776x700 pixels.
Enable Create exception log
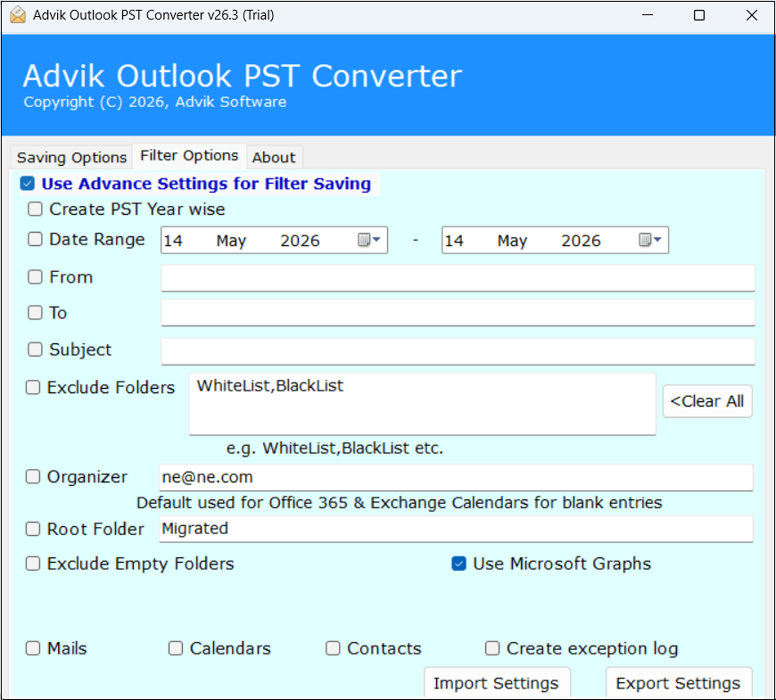(492, 648)
